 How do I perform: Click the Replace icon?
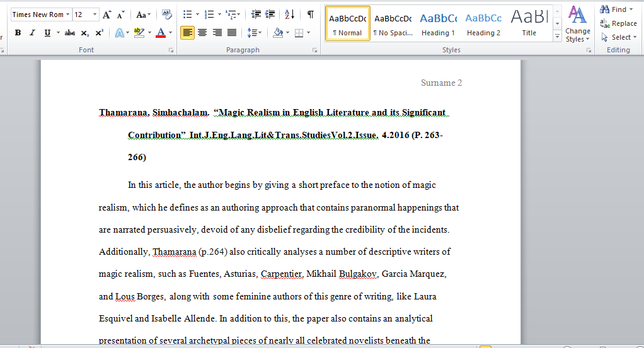point(604,23)
